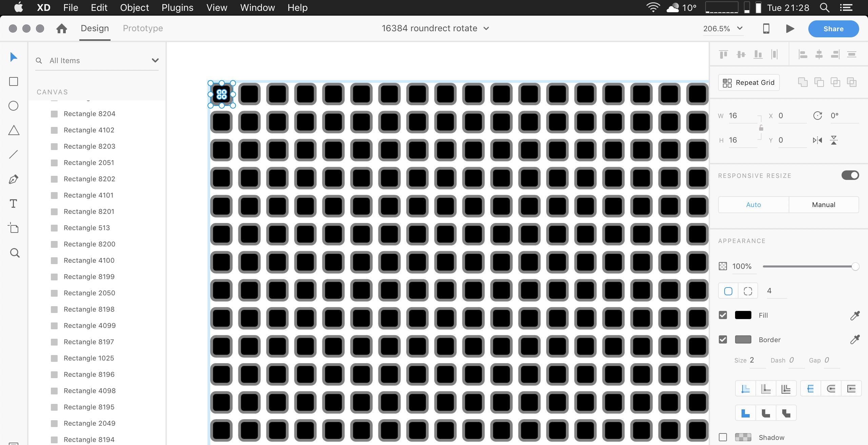Enable the Shadow checkbox
Viewport: 868px width, 445px height.
coord(724,438)
